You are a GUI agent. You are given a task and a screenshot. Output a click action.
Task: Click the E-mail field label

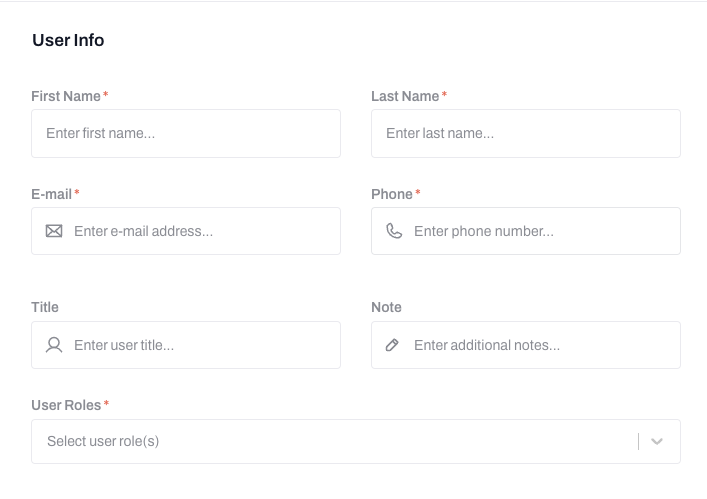pyautogui.click(x=52, y=194)
